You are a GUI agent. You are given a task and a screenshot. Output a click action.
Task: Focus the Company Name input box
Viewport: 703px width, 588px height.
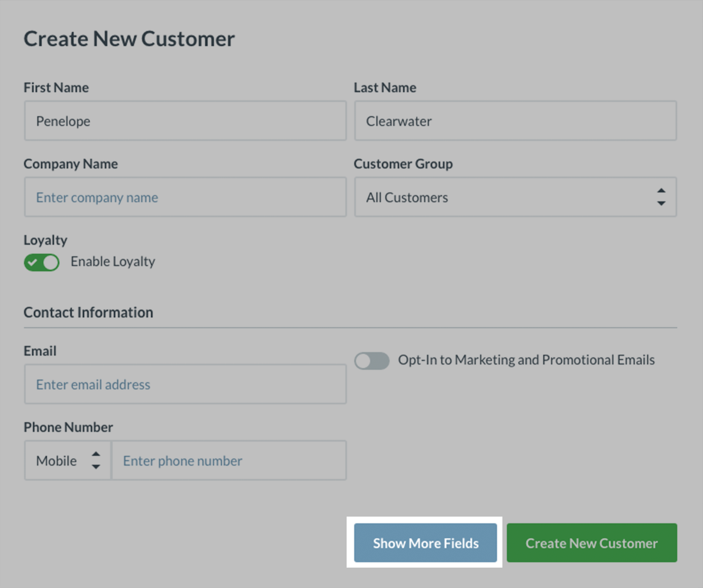tap(185, 197)
